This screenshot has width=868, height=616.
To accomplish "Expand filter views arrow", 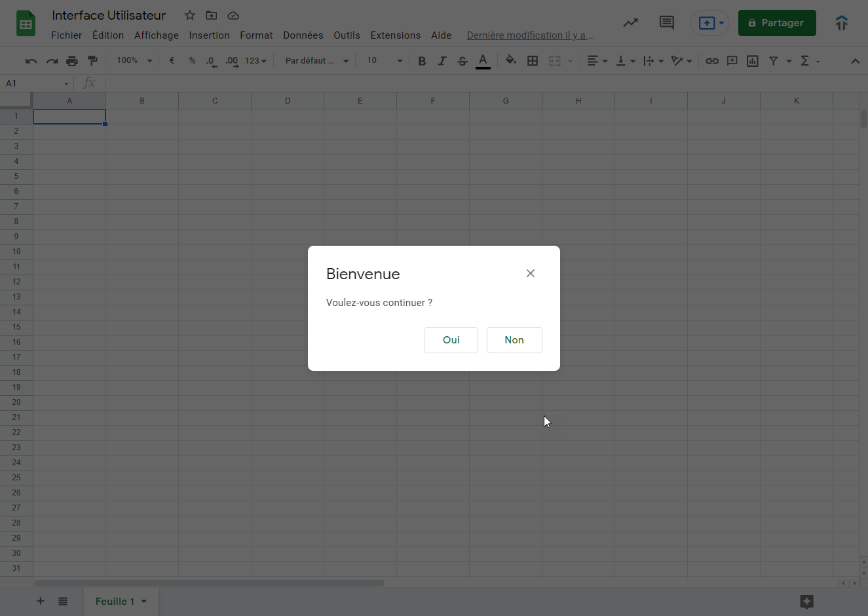I will (789, 61).
